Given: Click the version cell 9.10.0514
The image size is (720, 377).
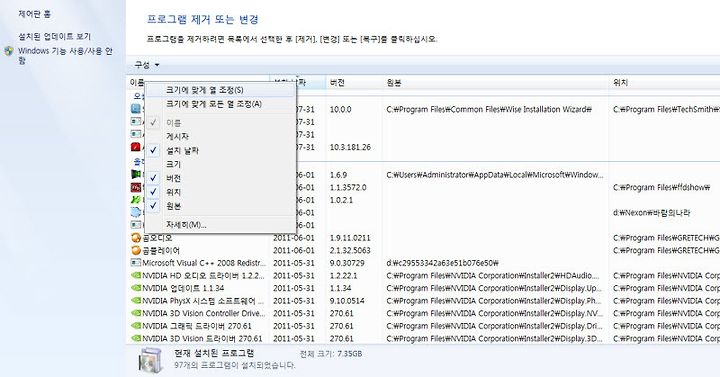Looking at the screenshot, I should [347, 301].
